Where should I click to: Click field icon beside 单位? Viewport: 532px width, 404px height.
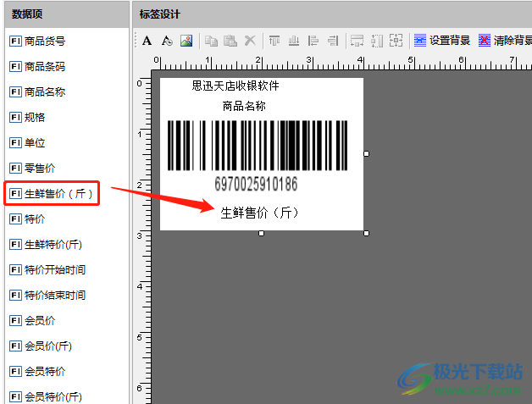point(15,143)
